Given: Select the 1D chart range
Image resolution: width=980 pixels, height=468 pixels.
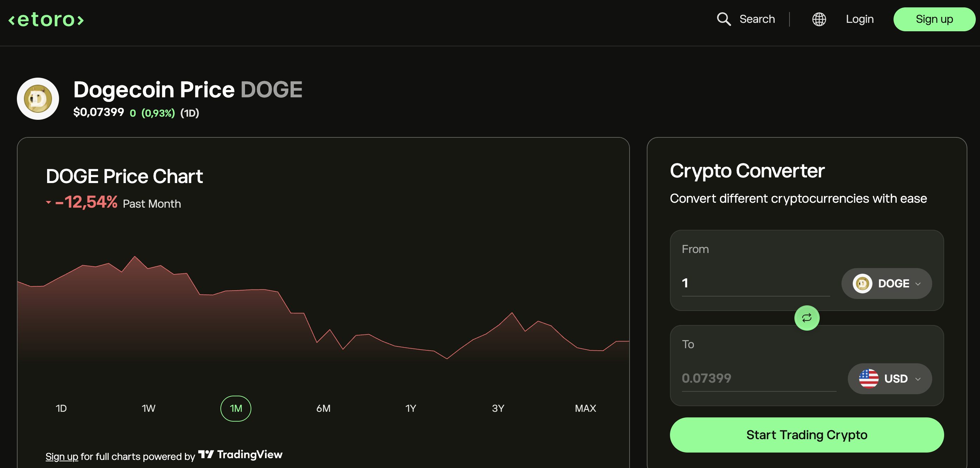Looking at the screenshot, I should (61, 408).
